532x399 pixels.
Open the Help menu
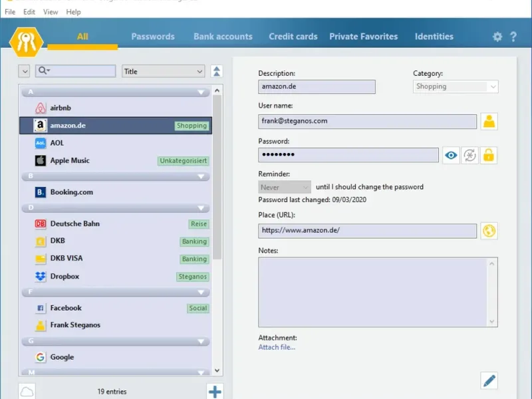pyautogui.click(x=73, y=12)
